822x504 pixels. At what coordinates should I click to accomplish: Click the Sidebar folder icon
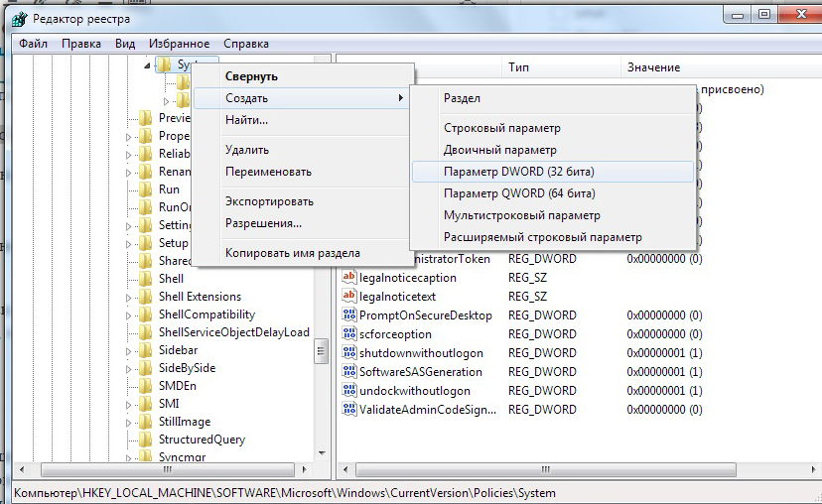coord(146,349)
